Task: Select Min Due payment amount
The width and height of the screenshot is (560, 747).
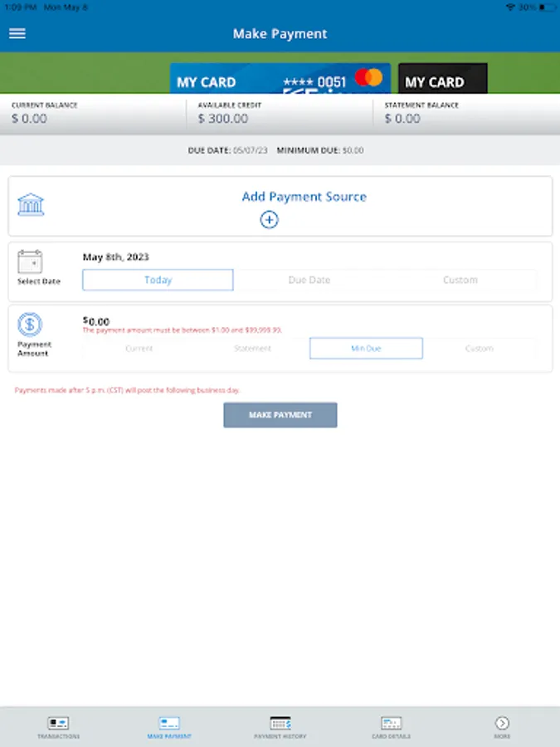Action: 366,349
